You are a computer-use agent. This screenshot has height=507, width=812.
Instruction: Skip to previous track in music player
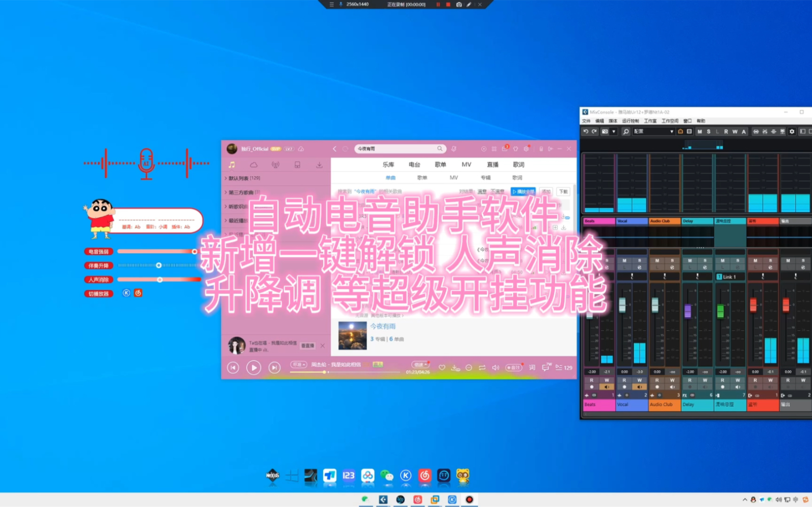tap(233, 367)
